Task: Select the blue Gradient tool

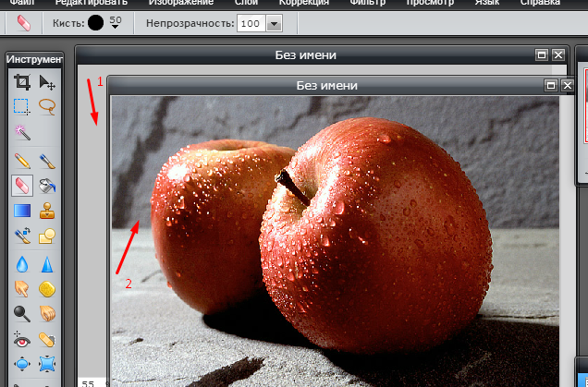Action: click(22, 211)
